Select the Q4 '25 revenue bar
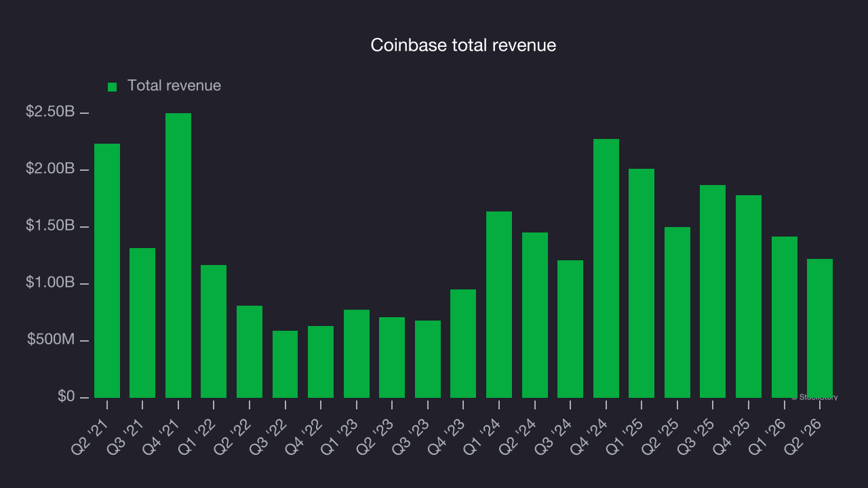This screenshot has height=488, width=868. (x=749, y=296)
